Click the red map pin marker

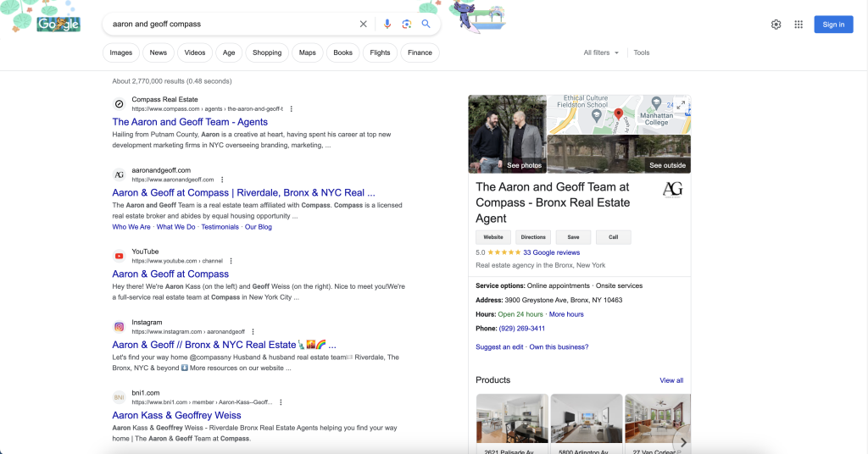618,114
